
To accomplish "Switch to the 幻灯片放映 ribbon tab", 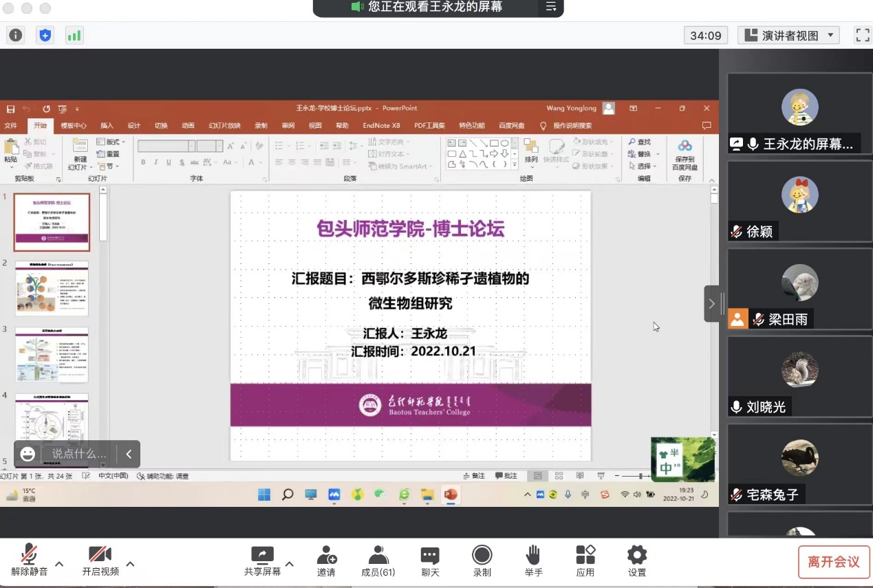I will (224, 126).
